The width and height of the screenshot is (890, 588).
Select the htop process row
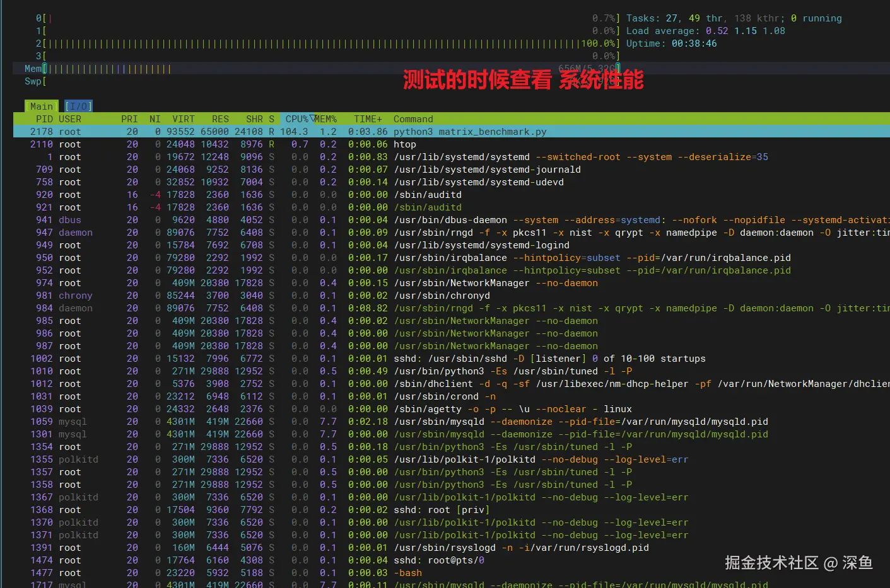coord(452,144)
